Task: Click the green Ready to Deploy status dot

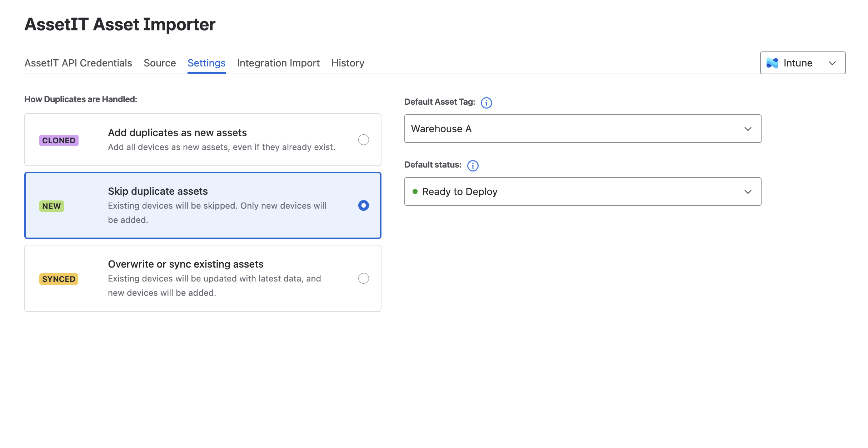Action: 415,191
